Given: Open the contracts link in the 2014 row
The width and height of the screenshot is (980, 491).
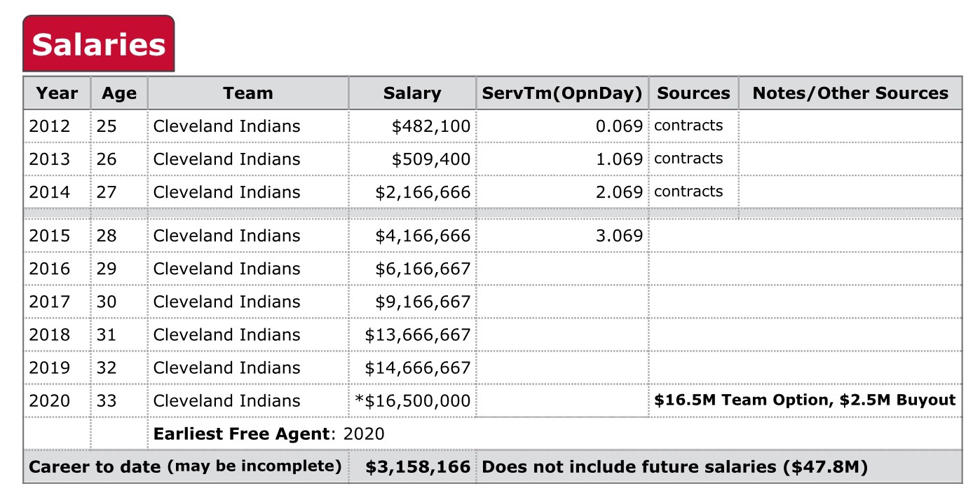Looking at the screenshot, I should tap(688, 191).
